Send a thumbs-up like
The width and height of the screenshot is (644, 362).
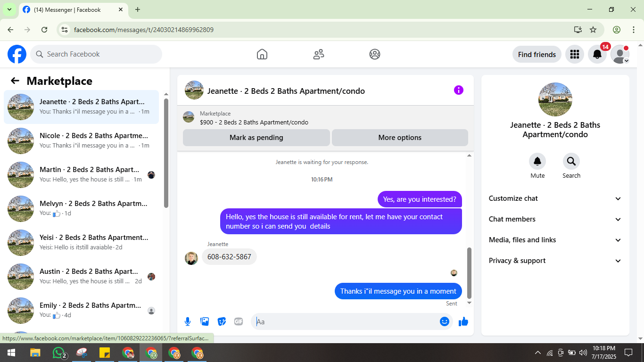463,321
